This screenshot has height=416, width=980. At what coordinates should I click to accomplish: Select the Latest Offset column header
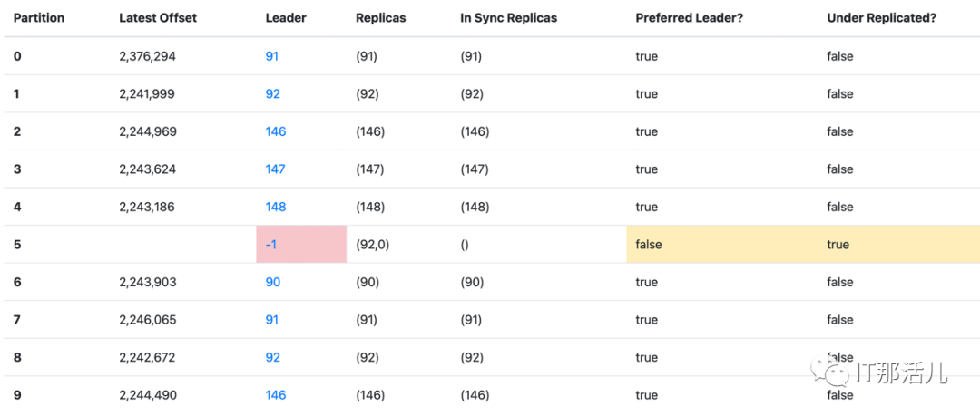158,18
